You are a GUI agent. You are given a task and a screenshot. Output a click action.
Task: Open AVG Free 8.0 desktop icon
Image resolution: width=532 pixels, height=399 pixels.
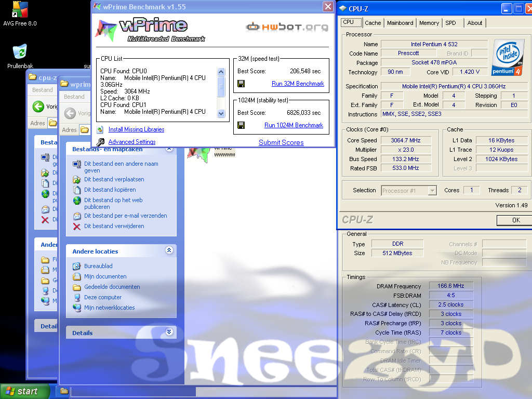(20, 10)
